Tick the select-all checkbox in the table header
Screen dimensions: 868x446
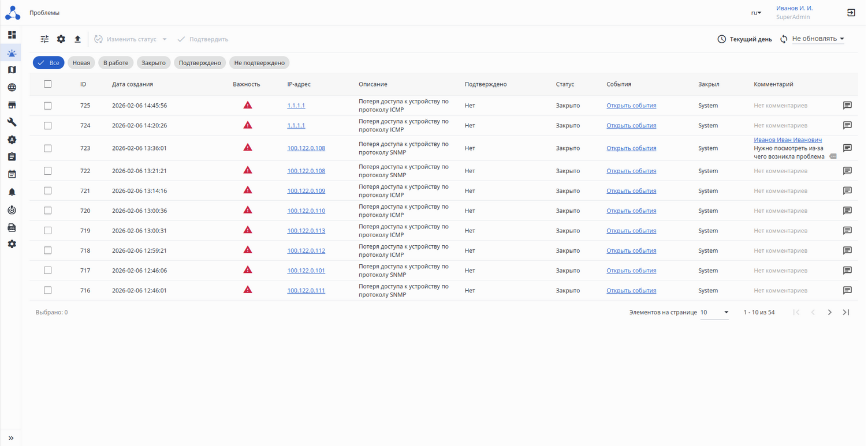[48, 84]
